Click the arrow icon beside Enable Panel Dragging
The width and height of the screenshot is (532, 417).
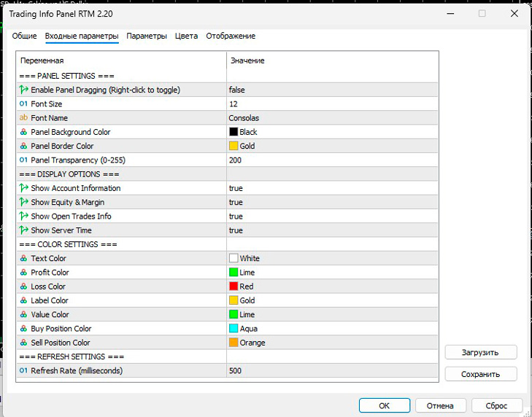[x=24, y=90]
